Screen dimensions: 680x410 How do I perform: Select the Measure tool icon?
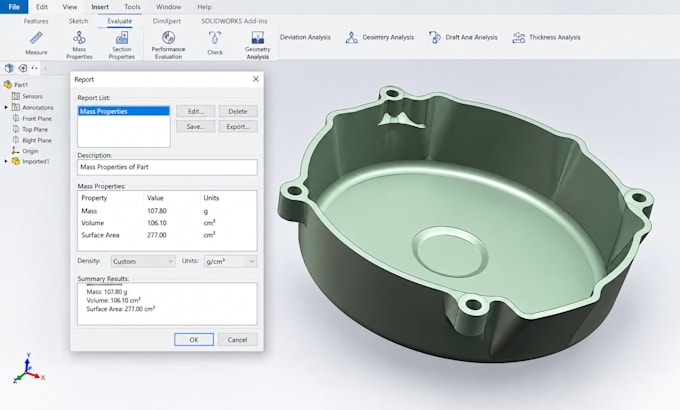pyautogui.click(x=36, y=38)
